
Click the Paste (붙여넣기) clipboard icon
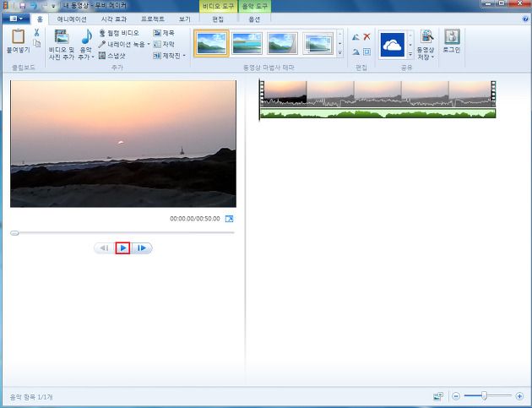coord(19,36)
